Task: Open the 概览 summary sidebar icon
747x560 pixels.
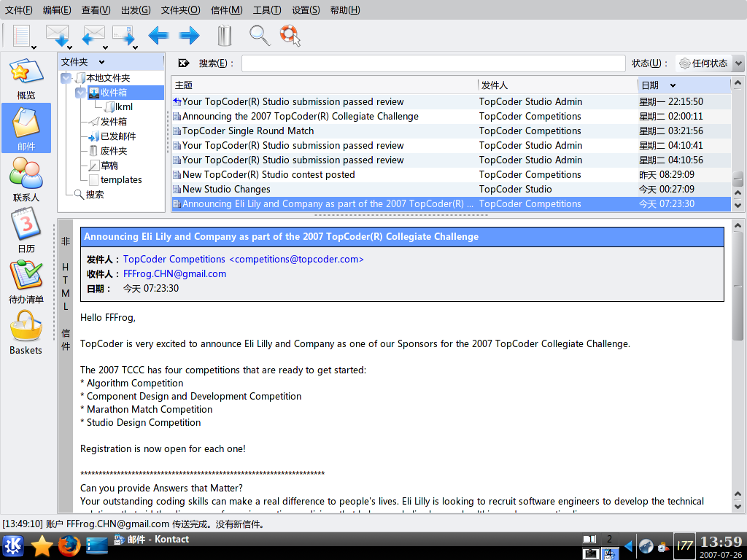Action: tap(26, 79)
